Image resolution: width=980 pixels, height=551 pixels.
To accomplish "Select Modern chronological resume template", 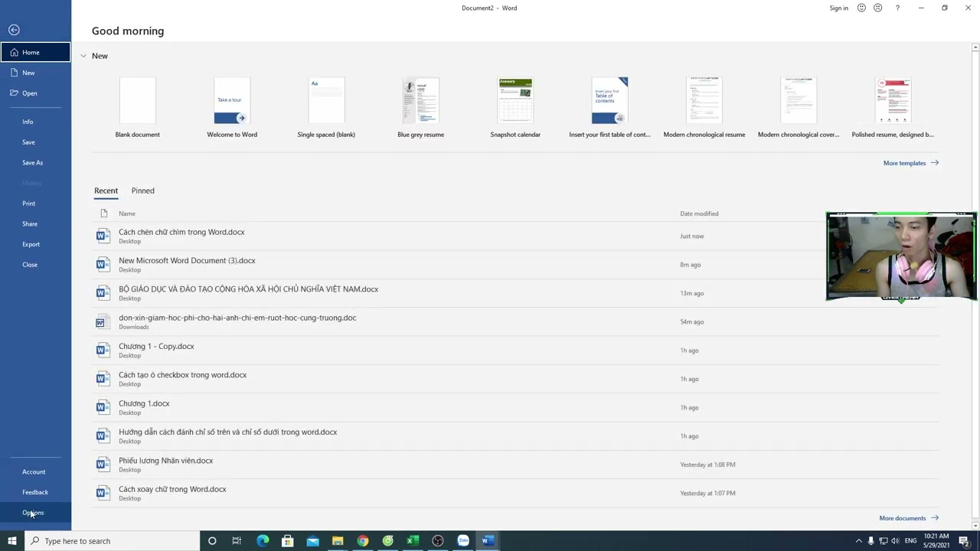I will pos(704,107).
